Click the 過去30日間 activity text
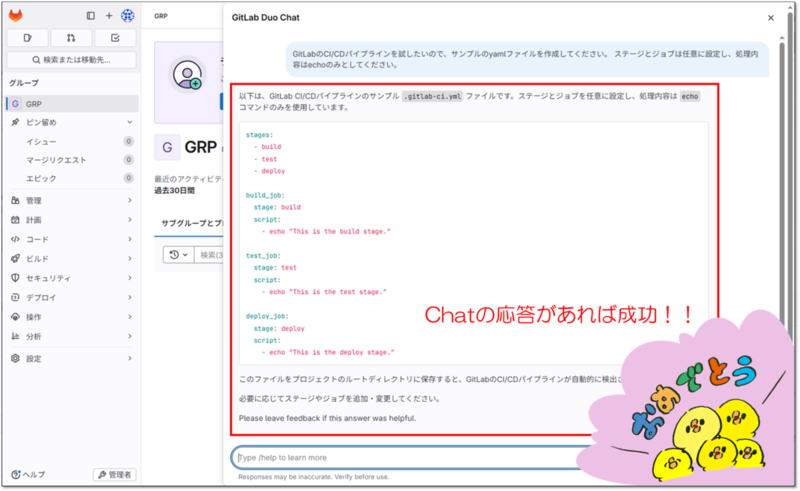The width and height of the screenshot is (800, 491). point(174,190)
